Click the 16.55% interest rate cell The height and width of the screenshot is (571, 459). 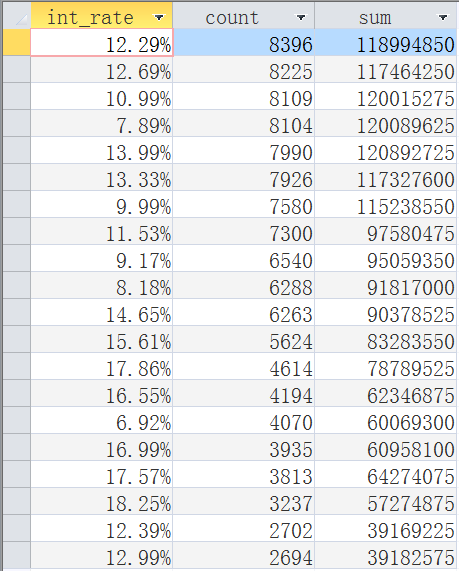tap(102, 393)
